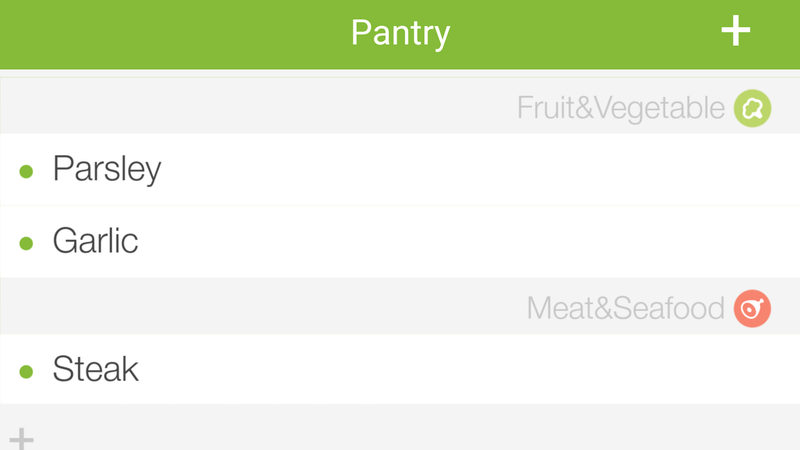Tap the white plus icon in Pantry header
800x450 pixels.
735,31
